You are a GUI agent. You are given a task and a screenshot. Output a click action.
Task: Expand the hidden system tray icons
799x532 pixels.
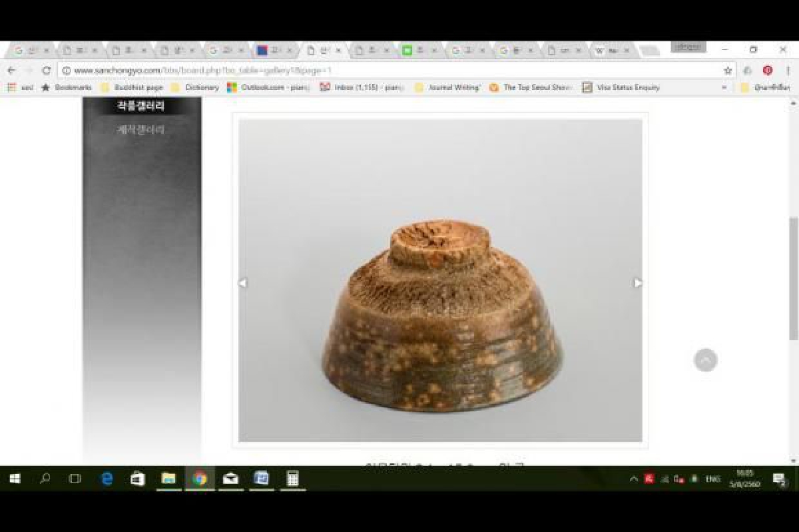click(633, 479)
